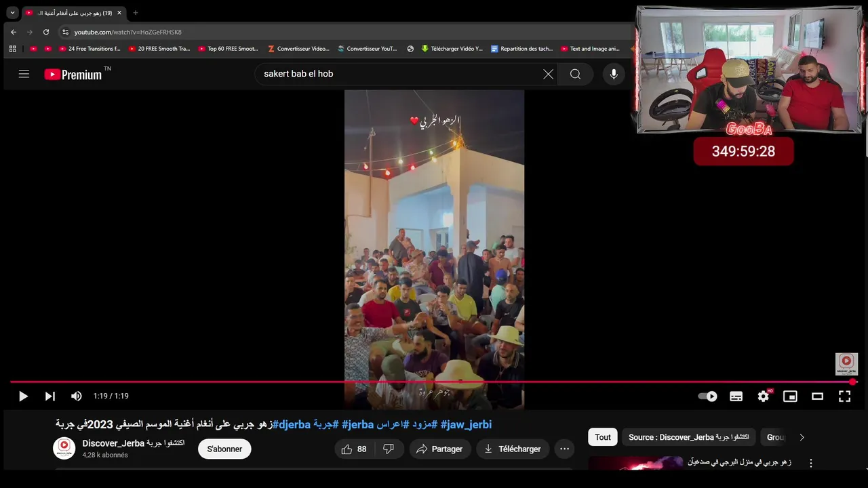Enter full screen mode

pyautogui.click(x=844, y=396)
